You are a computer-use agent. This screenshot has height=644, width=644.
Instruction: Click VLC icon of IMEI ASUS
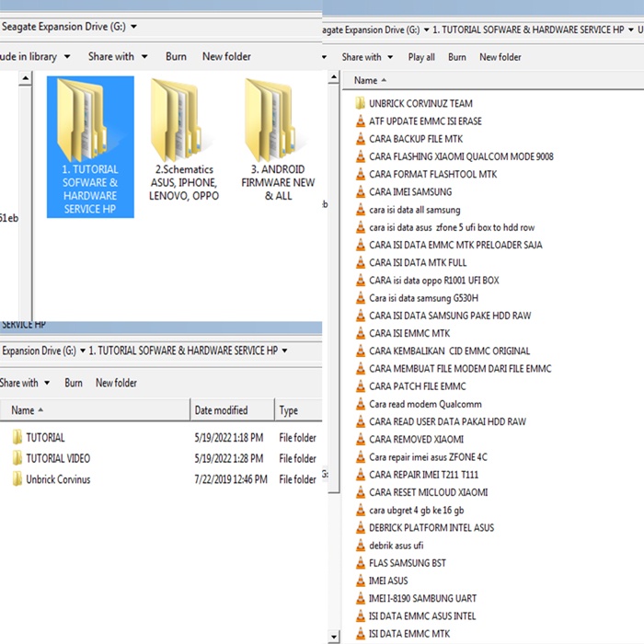click(x=361, y=581)
